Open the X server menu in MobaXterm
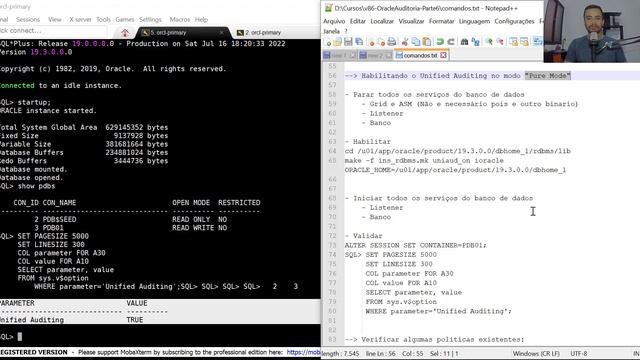This screenshot has width=640, height=360. [80, 20]
